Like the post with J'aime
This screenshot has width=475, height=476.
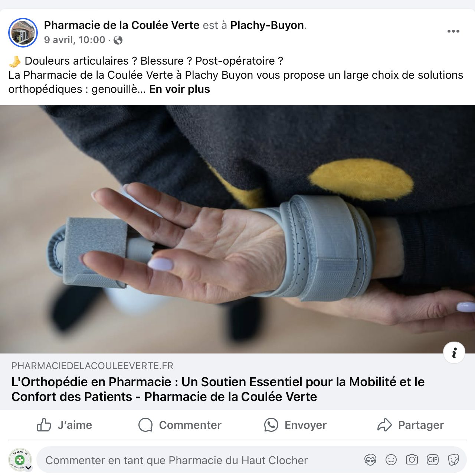coord(65,425)
